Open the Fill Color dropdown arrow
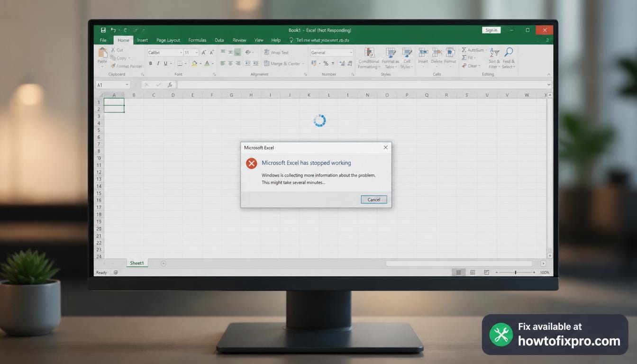Screen dimensions: 637x364 coord(200,64)
